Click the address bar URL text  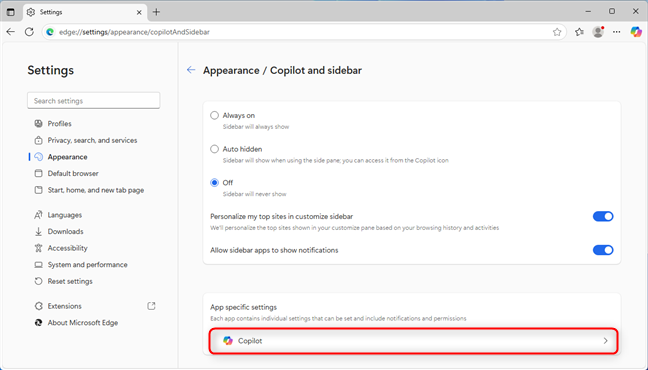[134, 32]
